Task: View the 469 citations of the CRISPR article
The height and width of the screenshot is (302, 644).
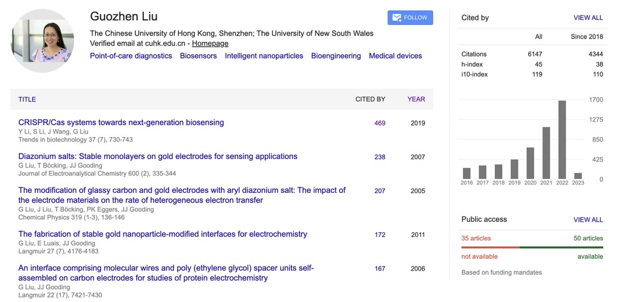Action: pyautogui.click(x=380, y=123)
